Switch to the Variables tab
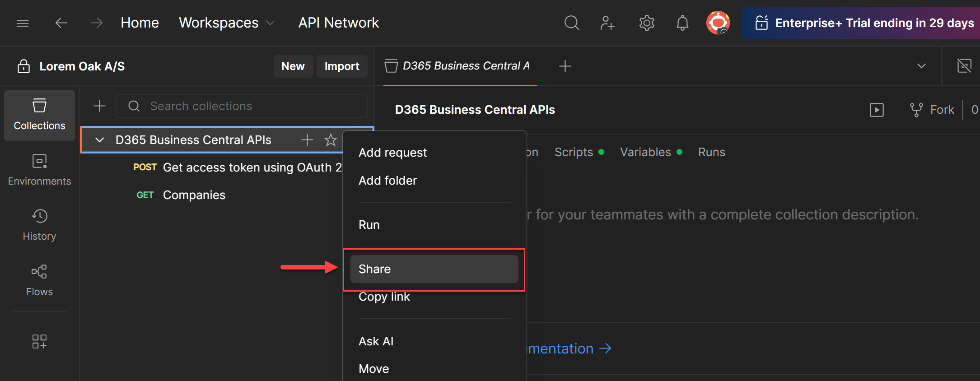This screenshot has width=980, height=381. coord(651,152)
